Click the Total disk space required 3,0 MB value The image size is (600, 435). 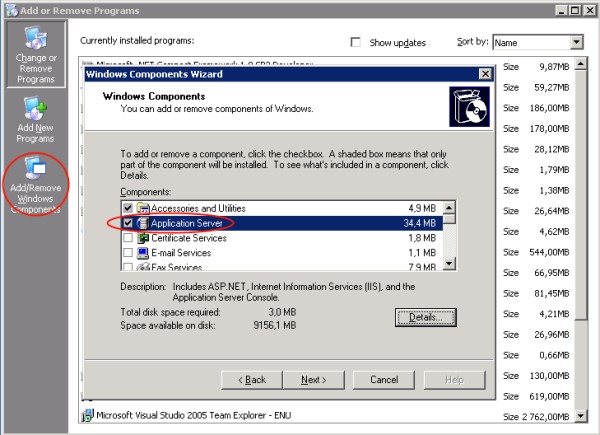coord(282,312)
